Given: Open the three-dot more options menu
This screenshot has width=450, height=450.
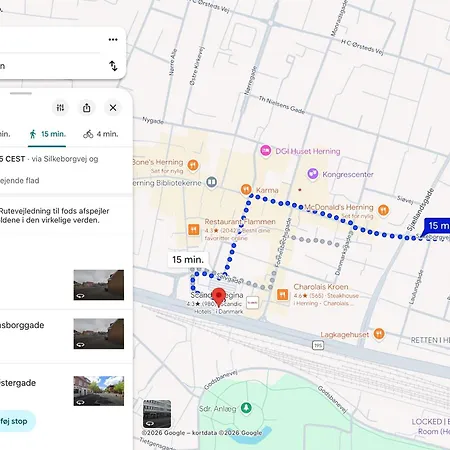Looking at the screenshot, I should pos(113,40).
